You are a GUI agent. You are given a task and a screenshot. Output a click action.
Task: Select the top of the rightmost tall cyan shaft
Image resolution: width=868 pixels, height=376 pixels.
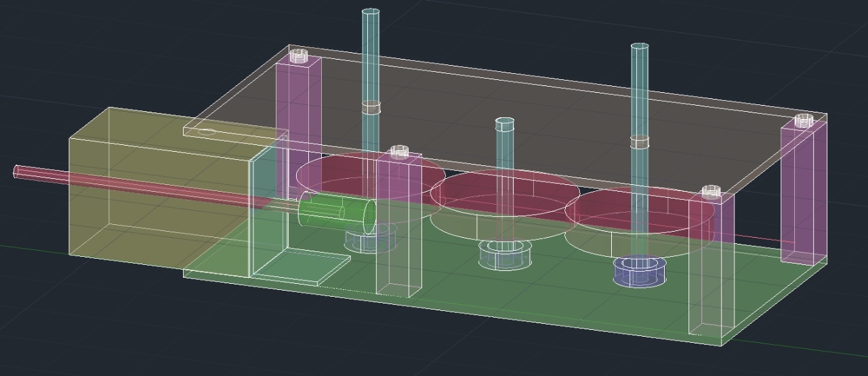click(x=639, y=47)
